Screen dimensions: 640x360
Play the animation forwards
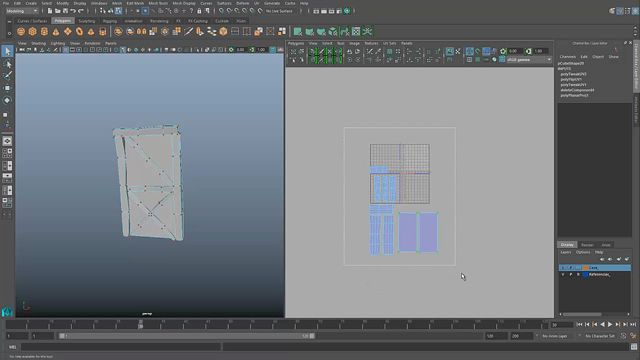(610, 324)
